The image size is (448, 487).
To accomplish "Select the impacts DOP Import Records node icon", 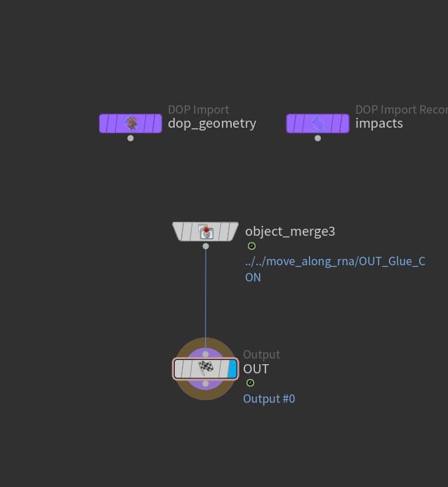I will pyautogui.click(x=318, y=124).
